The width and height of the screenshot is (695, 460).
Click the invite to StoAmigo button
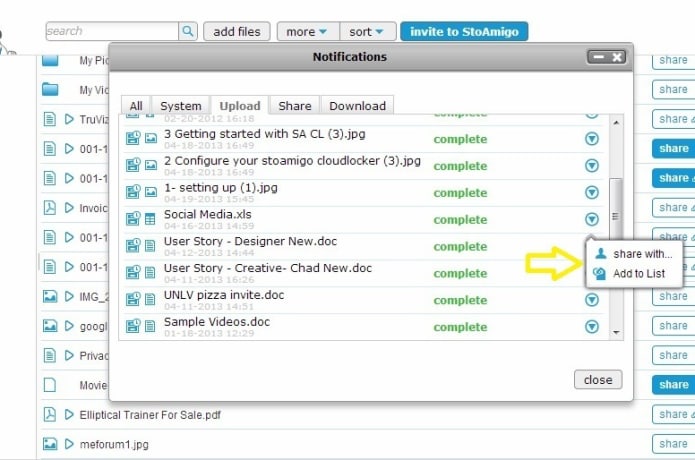464,32
